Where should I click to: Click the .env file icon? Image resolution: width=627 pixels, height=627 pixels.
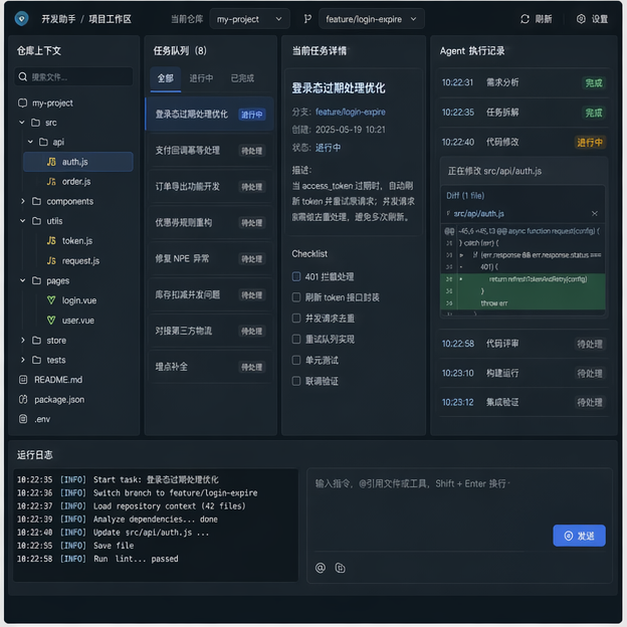click(23, 419)
